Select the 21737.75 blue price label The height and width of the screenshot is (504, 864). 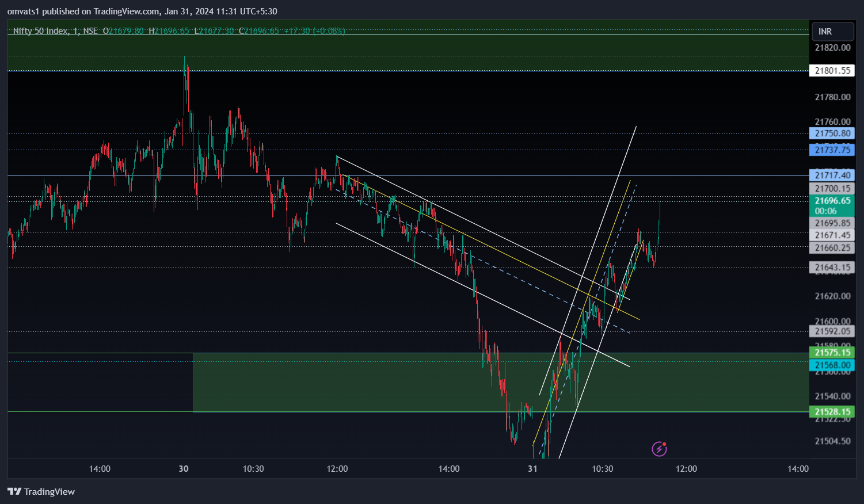point(832,150)
